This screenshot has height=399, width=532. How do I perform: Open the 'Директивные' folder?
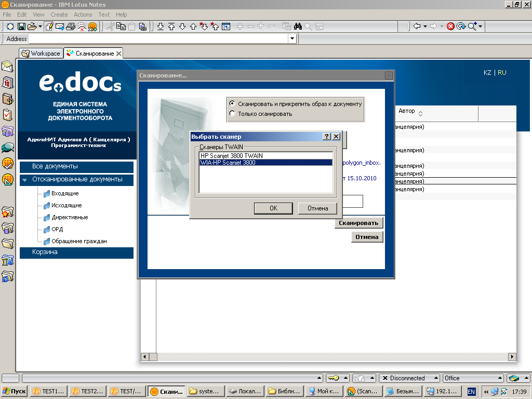coord(70,217)
